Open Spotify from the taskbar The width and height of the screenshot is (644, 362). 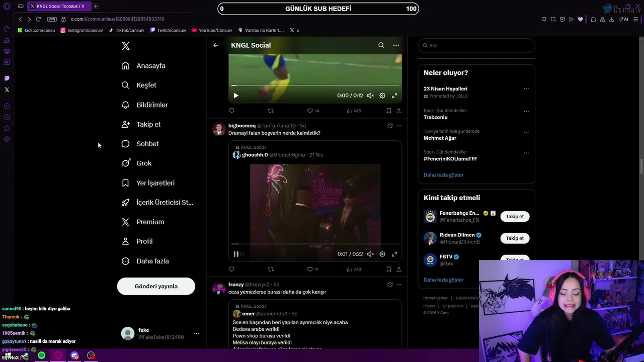click(42, 355)
